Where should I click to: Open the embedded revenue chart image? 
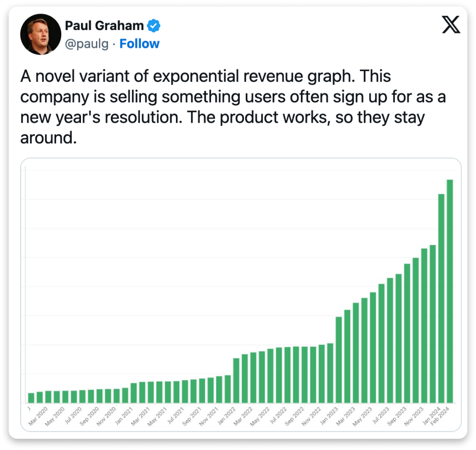(241, 295)
